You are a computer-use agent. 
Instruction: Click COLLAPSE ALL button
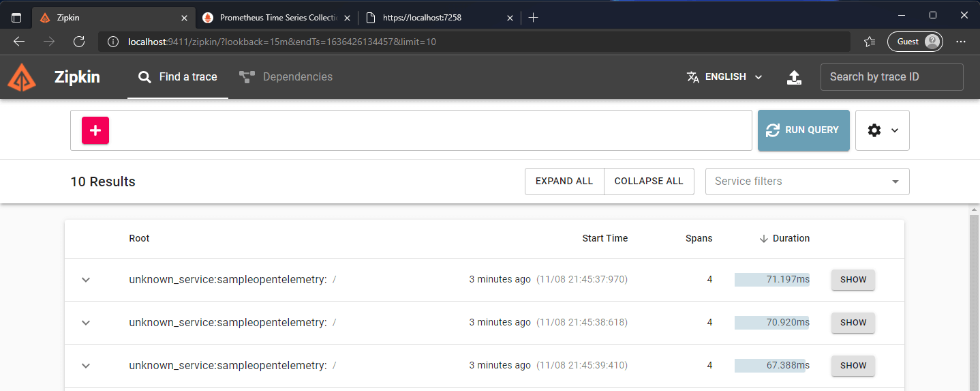pyautogui.click(x=649, y=182)
